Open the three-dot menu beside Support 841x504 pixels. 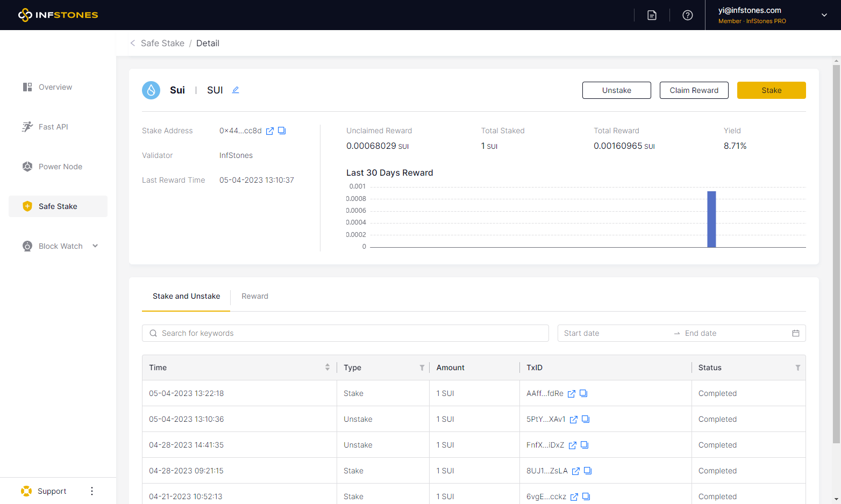[92, 491]
